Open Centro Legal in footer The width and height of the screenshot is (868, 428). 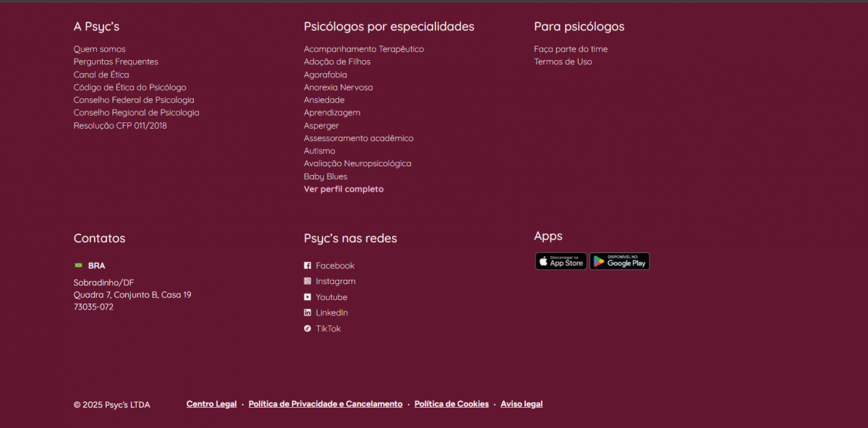point(211,404)
